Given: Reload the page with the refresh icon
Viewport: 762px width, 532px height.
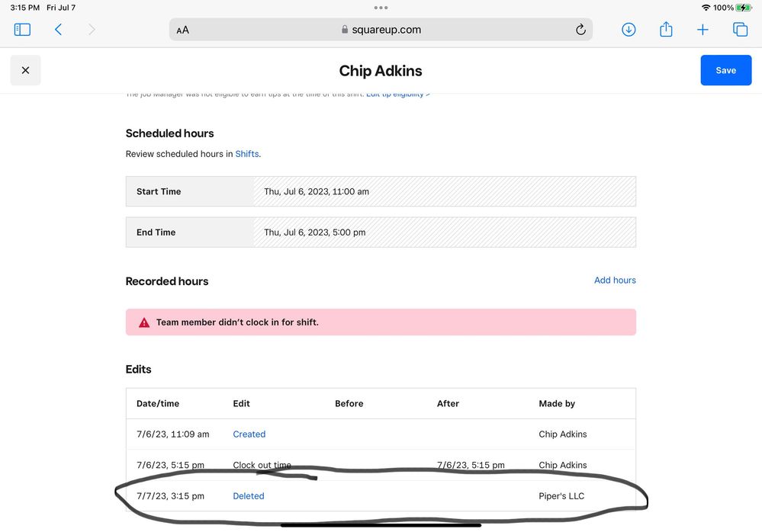Looking at the screenshot, I should [x=580, y=30].
